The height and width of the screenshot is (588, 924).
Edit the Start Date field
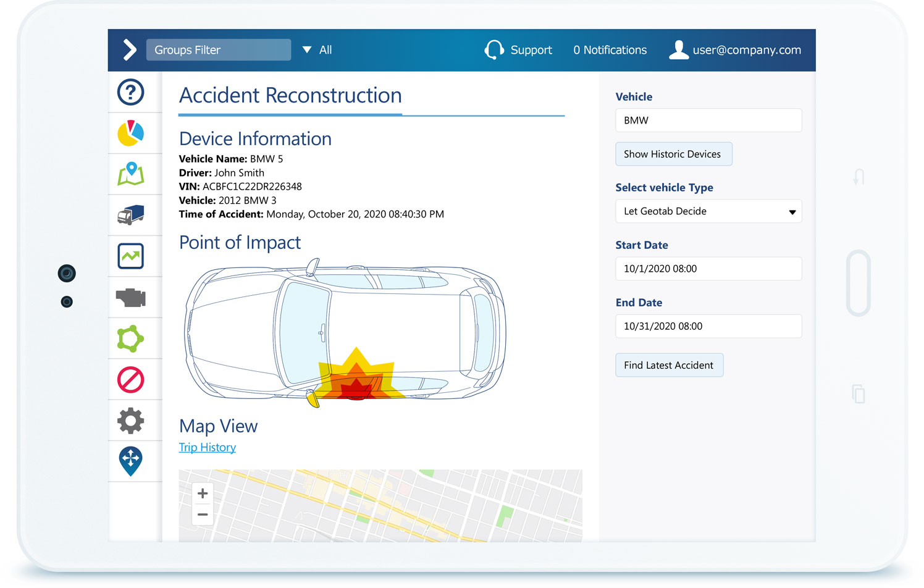tap(708, 269)
